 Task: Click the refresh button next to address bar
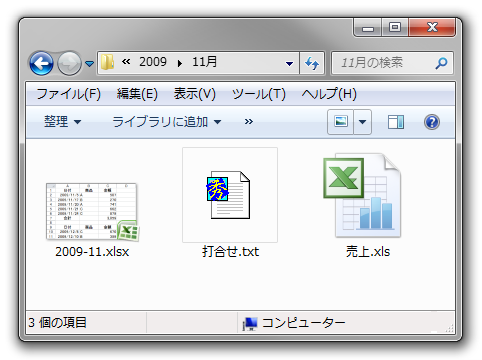312,63
